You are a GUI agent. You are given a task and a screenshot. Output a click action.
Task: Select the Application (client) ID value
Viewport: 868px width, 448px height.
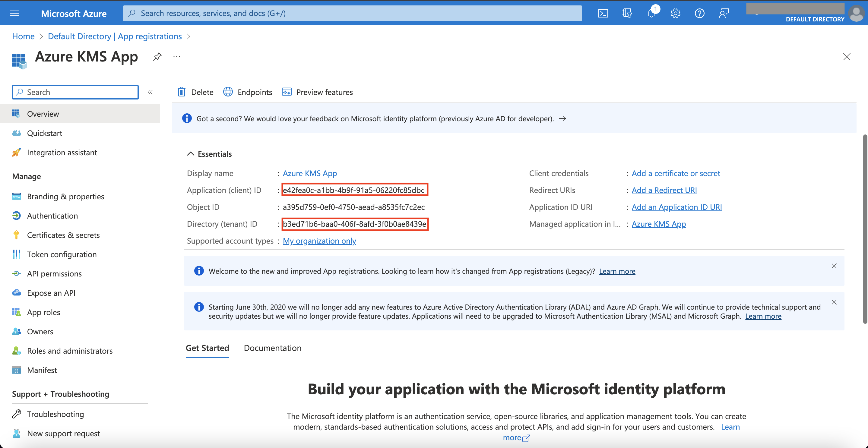(x=353, y=190)
